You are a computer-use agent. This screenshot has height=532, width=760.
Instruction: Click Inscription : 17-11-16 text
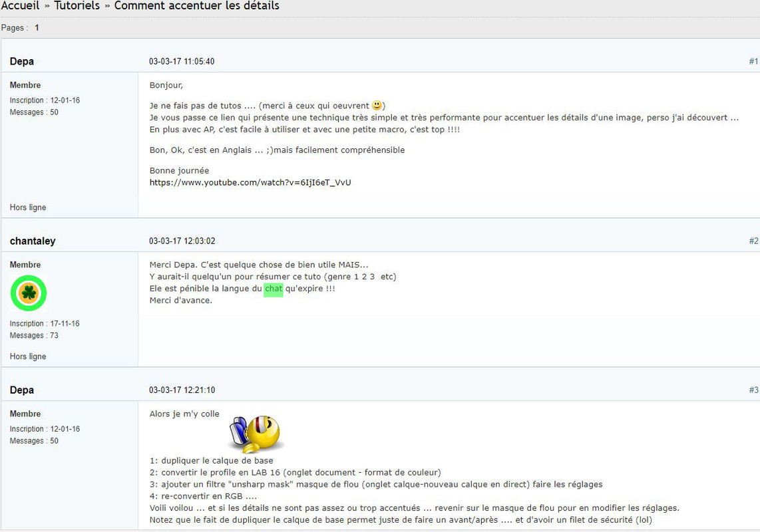point(45,324)
